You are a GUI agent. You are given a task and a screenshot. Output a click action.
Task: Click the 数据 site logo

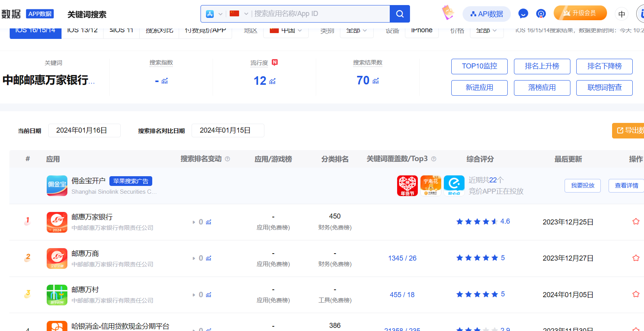11,14
